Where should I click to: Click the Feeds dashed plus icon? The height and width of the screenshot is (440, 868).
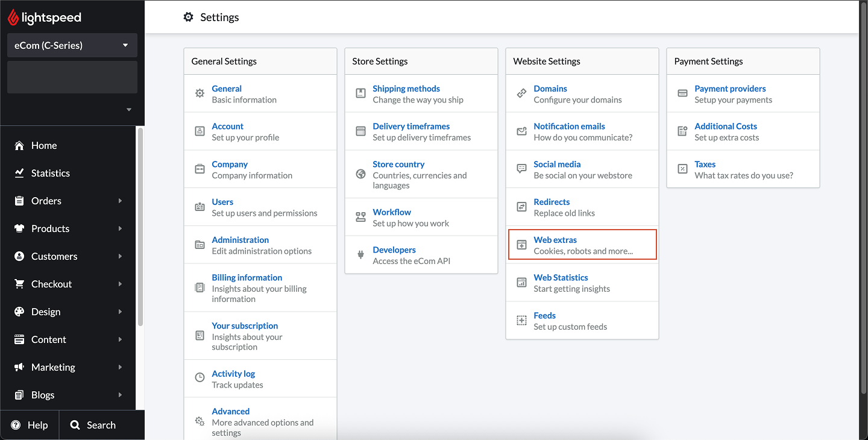521,321
